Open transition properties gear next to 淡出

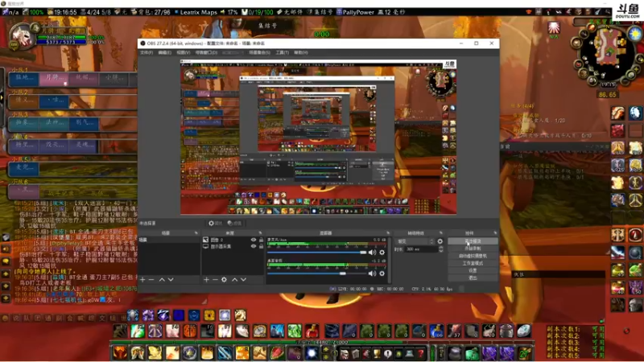440,241
